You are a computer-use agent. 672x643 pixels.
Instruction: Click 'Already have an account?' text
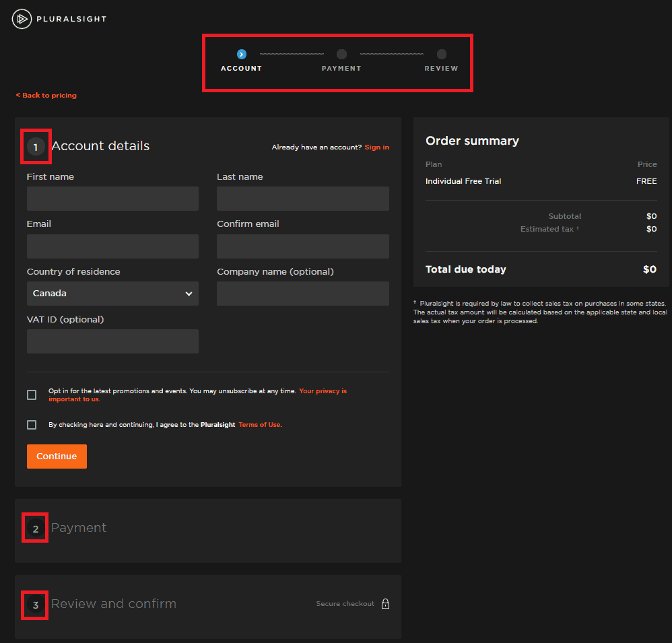(316, 147)
